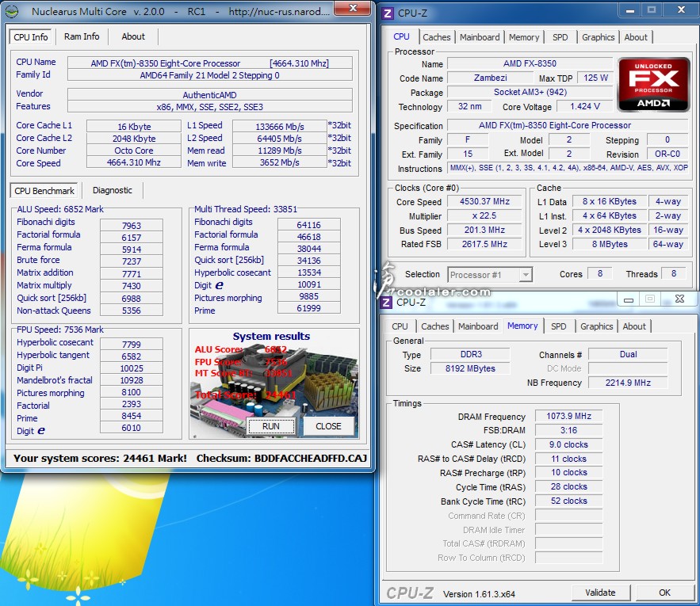Open Mainboard tab in lower CPU-Z window
700x606 pixels.
click(478, 326)
